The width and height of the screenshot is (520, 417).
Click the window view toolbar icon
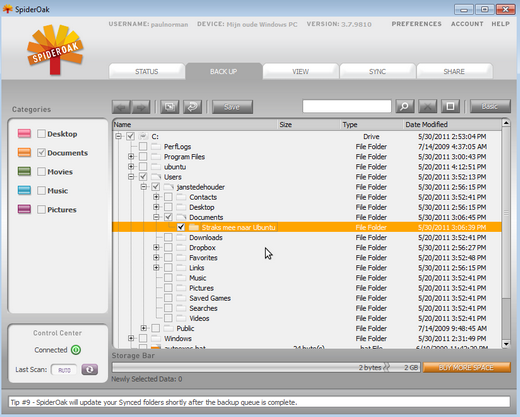click(170, 107)
